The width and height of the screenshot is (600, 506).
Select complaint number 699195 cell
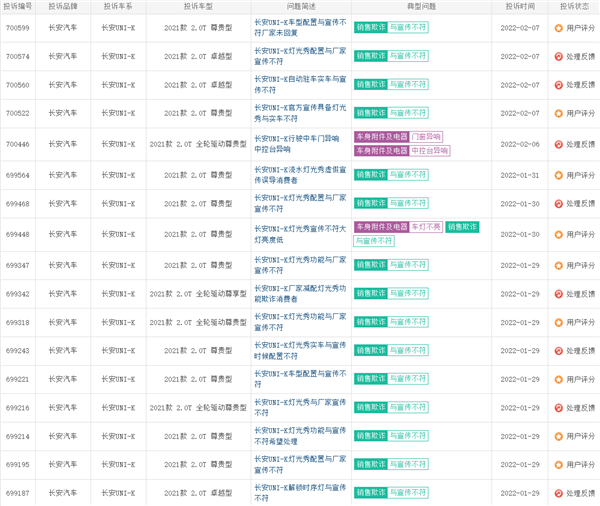(18, 465)
